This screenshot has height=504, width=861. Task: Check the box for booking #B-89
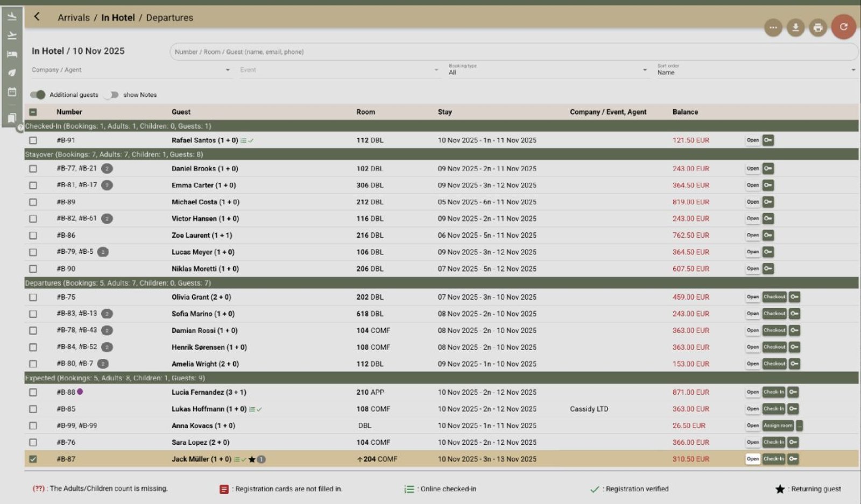33,202
